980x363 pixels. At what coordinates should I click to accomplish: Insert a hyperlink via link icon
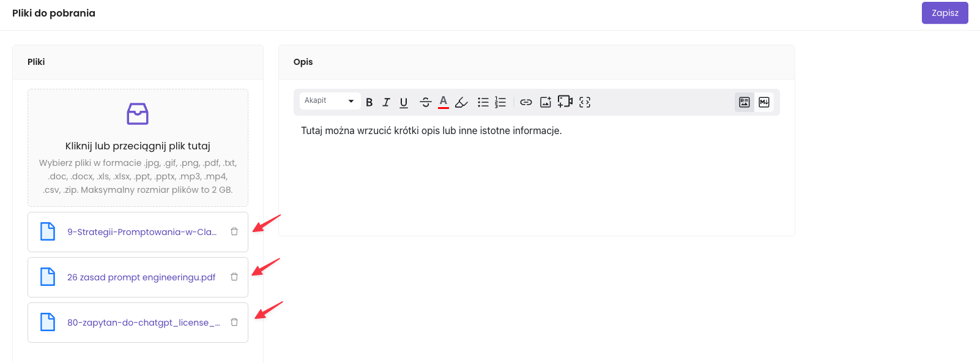click(x=526, y=102)
